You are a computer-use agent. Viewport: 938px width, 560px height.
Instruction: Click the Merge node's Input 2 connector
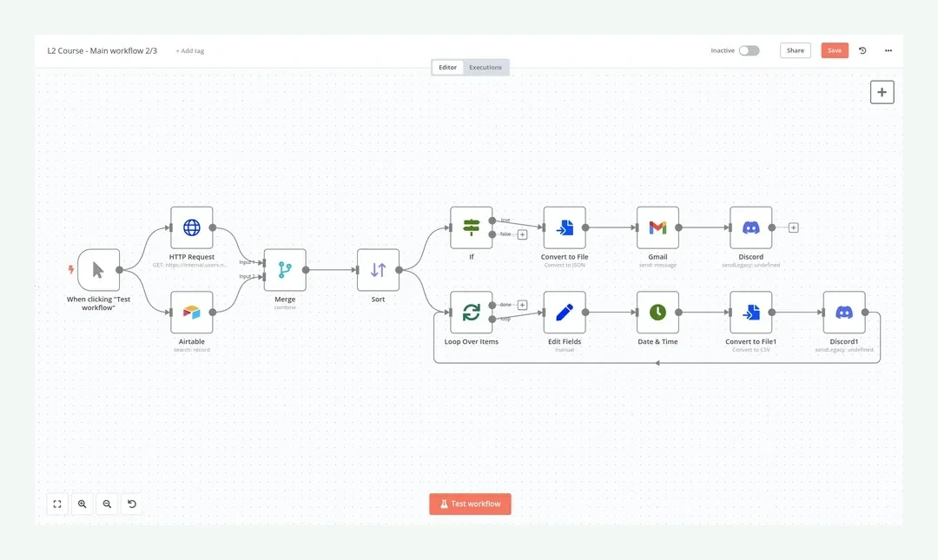click(264, 276)
